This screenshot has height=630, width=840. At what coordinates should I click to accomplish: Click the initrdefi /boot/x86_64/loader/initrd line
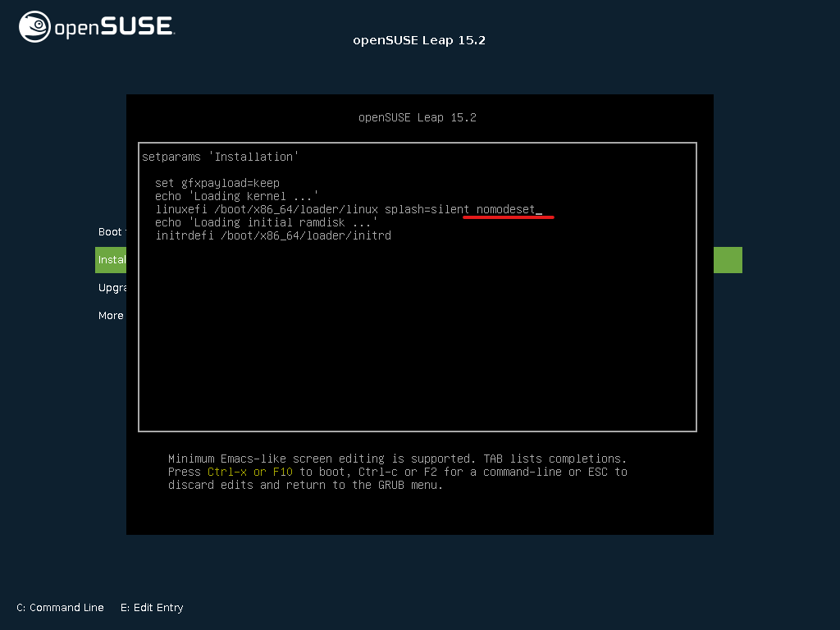tap(273, 235)
